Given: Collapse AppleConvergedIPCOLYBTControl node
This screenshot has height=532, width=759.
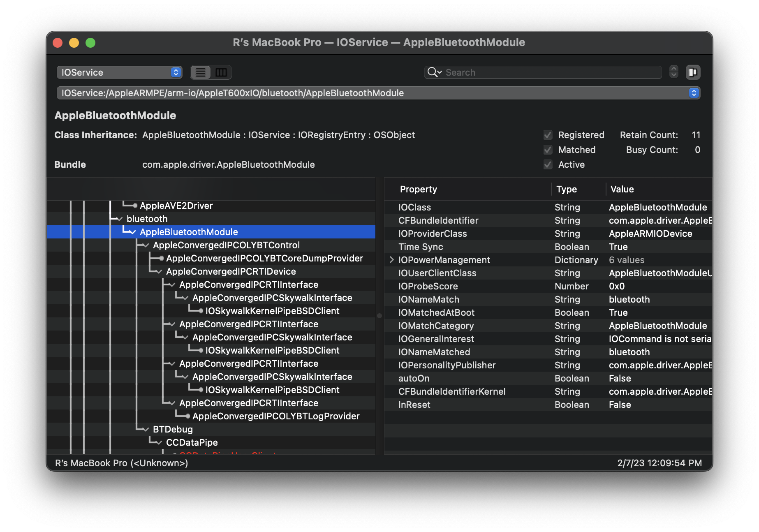Looking at the screenshot, I should (146, 245).
